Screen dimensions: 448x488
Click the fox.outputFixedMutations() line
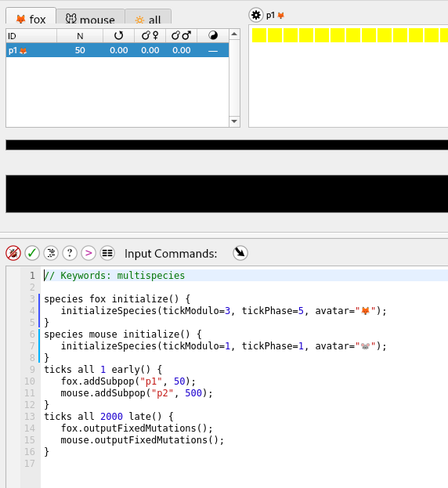[136, 428]
